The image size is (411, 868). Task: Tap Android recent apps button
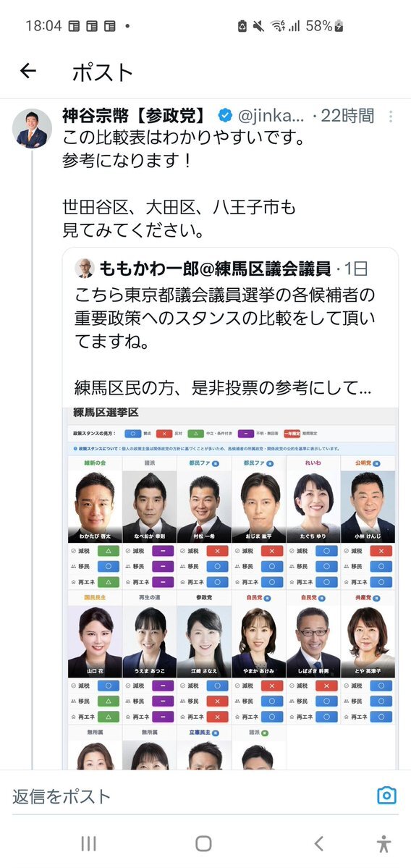(x=88, y=843)
